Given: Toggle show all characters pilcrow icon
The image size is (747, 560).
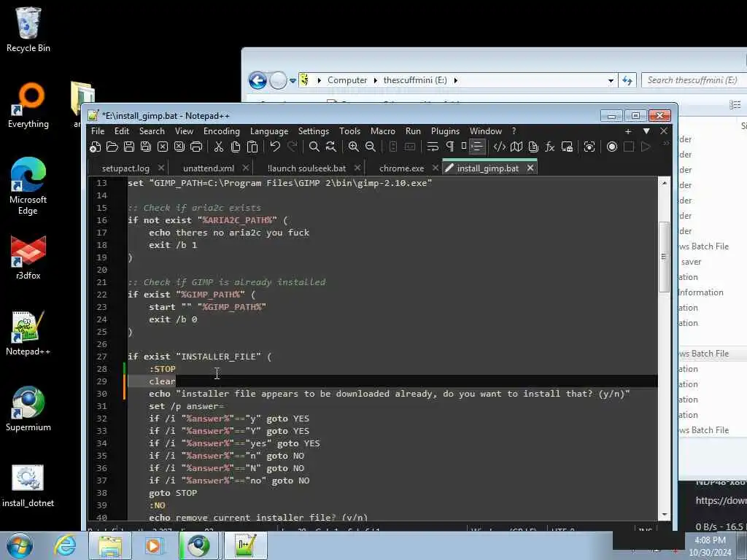Looking at the screenshot, I should (449, 147).
